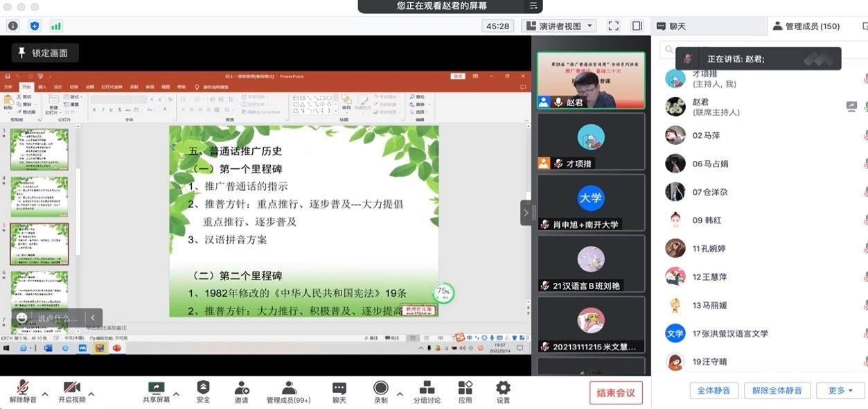Expand audio options arrow beside mute
Viewport: 868px width, 409px height.
tap(45, 394)
